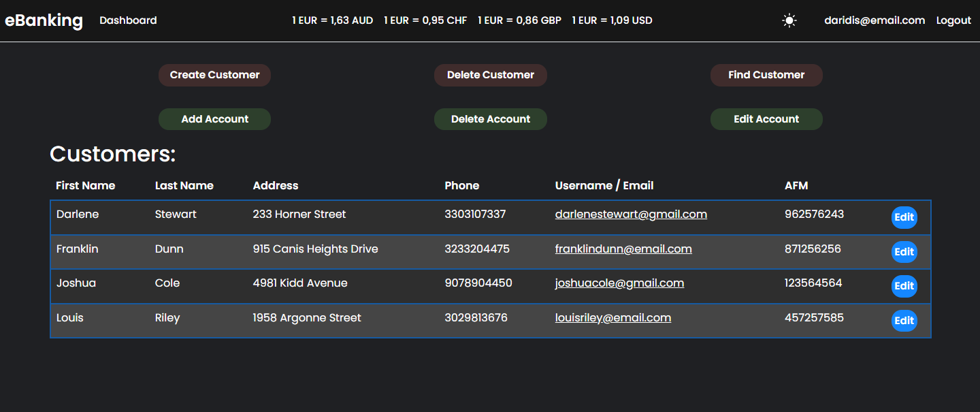Open darlenestewart@gmail.com email link
Viewport: 980px width, 412px height.
631,215
